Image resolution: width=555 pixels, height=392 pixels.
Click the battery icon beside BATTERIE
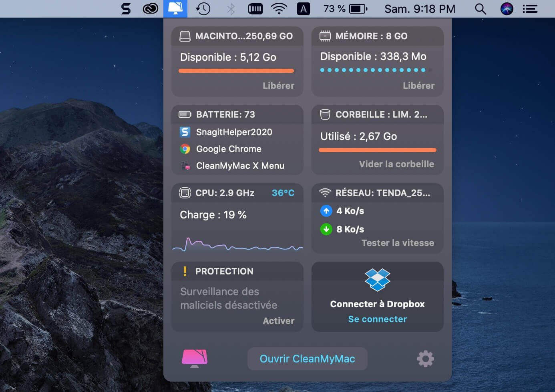click(x=185, y=114)
